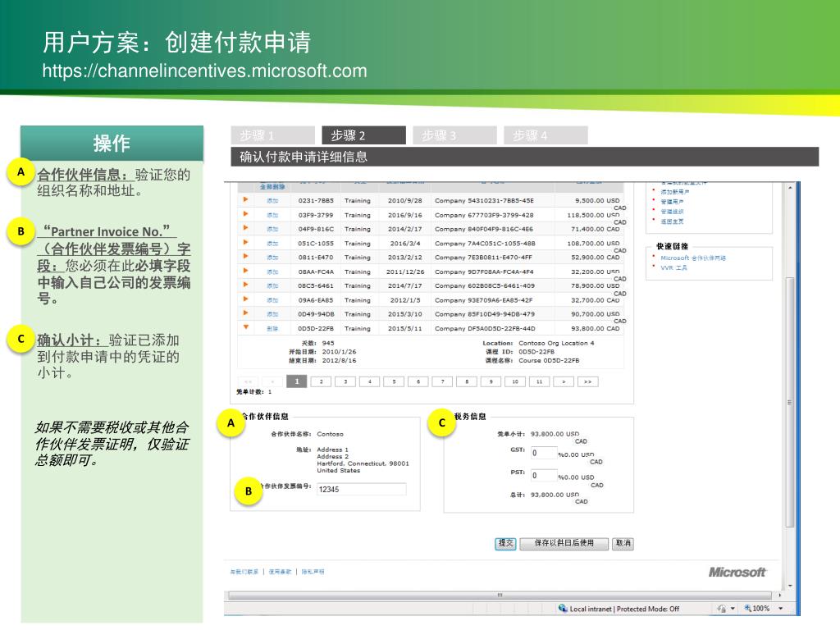Click the Local intranet security zone icon

(563, 609)
